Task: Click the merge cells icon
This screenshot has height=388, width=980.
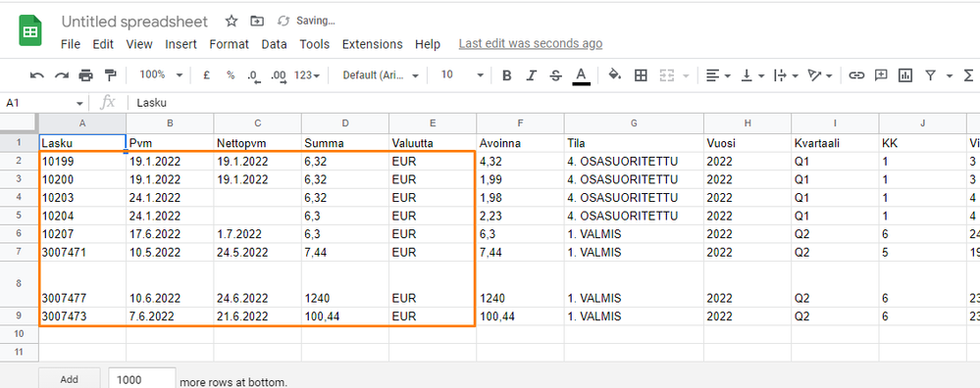Action: point(667,75)
